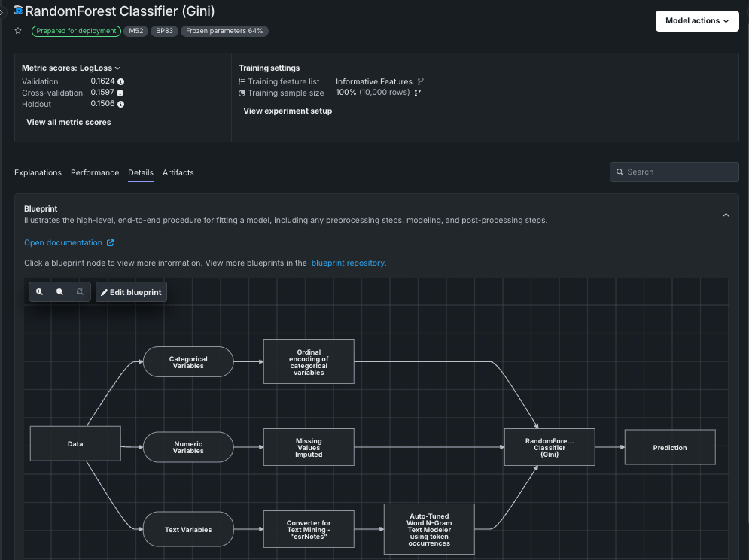Click the branch icon beside Informative Features

pyautogui.click(x=421, y=81)
